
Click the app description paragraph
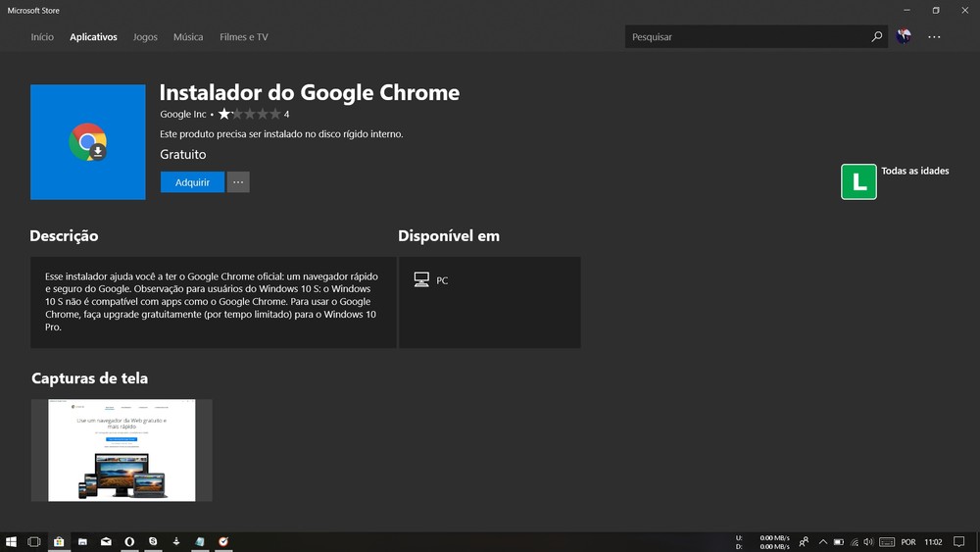pyautogui.click(x=213, y=301)
